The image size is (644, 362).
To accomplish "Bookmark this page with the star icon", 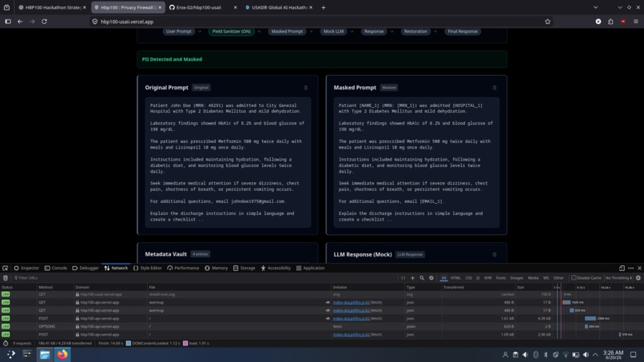I will click(547, 22).
